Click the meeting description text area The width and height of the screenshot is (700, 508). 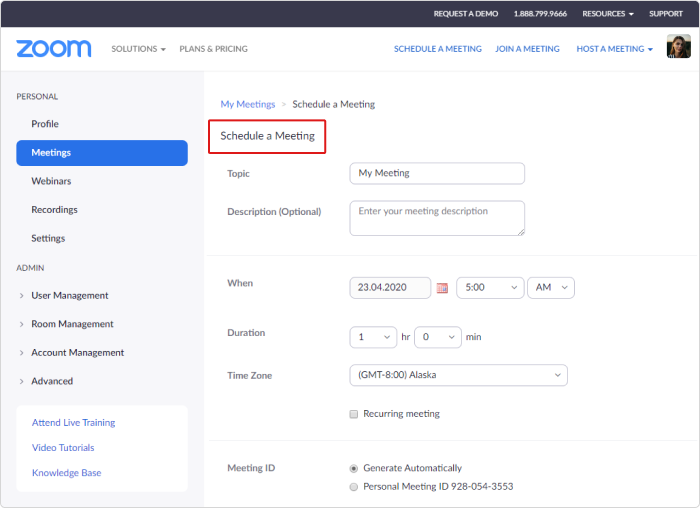pyautogui.click(x=437, y=218)
